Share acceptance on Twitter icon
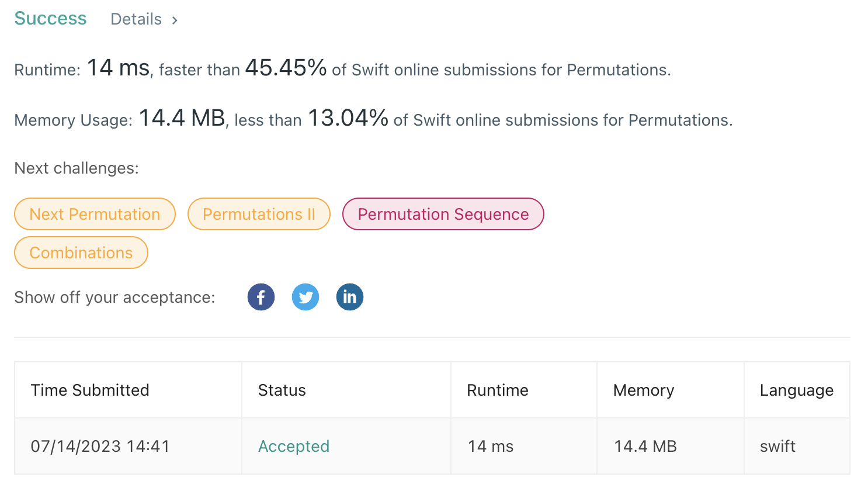The width and height of the screenshot is (868, 491). point(305,297)
